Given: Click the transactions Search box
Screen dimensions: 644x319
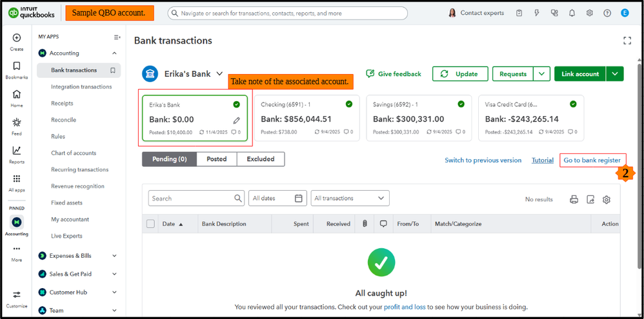Looking at the screenshot, I should coord(196,198).
